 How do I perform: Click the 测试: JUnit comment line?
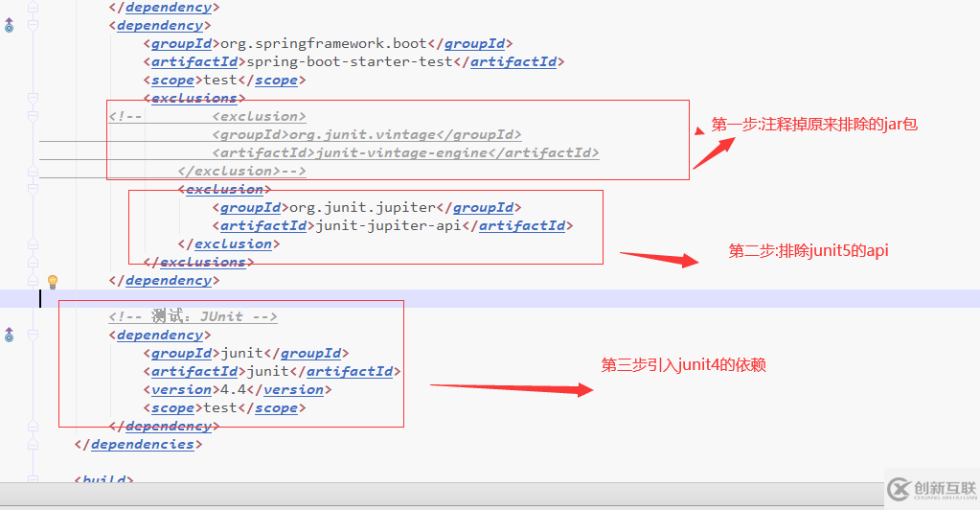click(194, 316)
